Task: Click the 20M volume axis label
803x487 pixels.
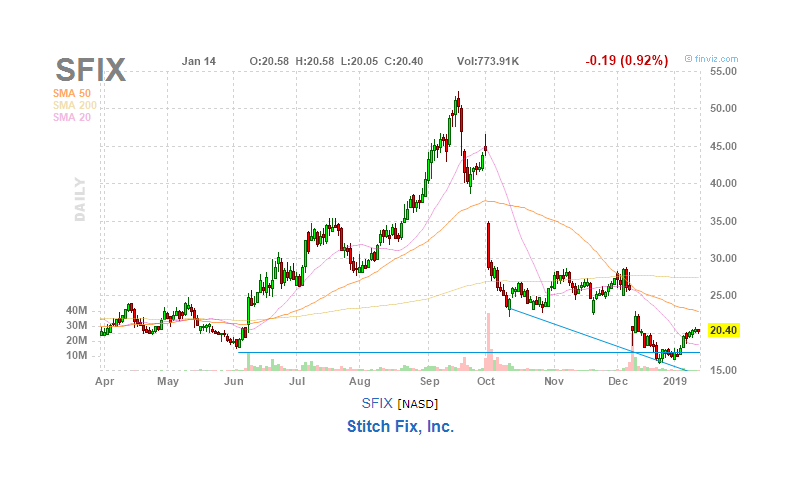Action: coord(76,341)
